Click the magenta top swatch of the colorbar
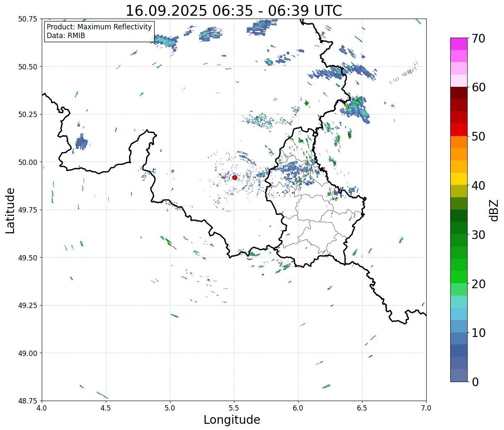The width and height of the screenshot is (504, 430). pyautogui.click(x=459, y=44)
